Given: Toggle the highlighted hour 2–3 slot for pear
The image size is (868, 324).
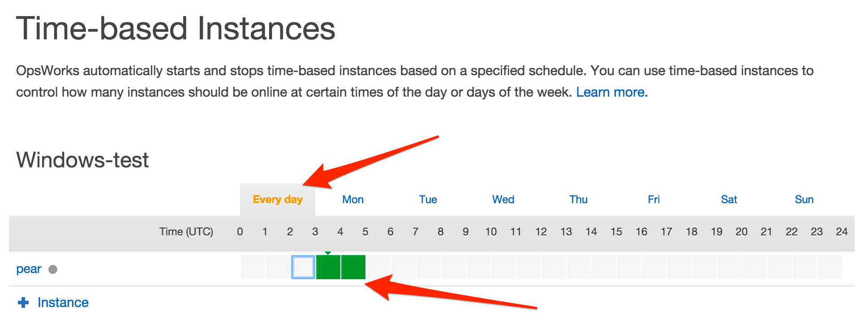Looking at the screenshot, I should 303,267.
